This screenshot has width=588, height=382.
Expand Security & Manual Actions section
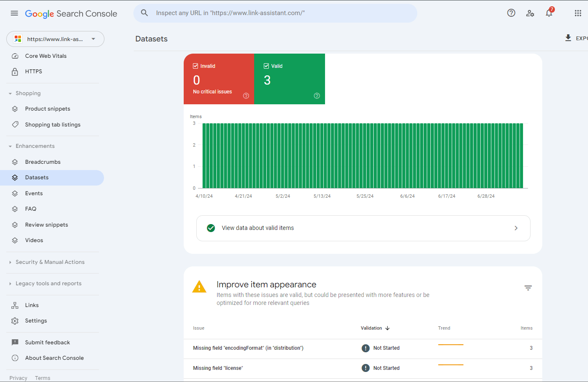point(10,262)
